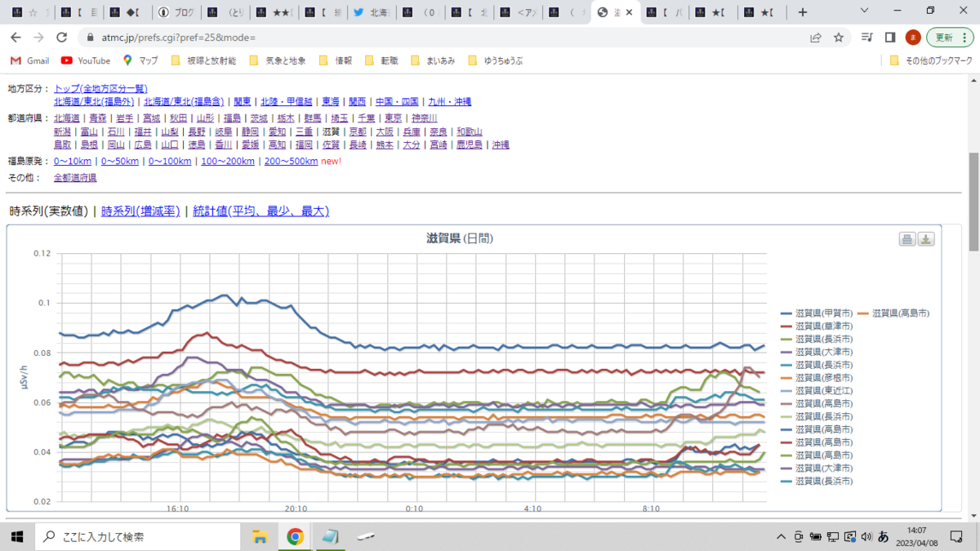Bookmark this page with the star icon
The width and height of the screenshot is (980, 551).
838,38
